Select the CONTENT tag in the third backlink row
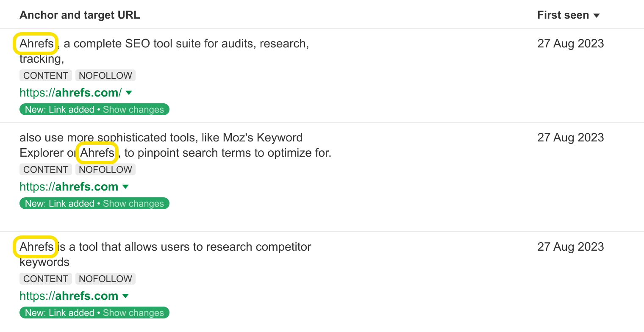The width and height of the screenshot is (644, 332). point(45,279)
